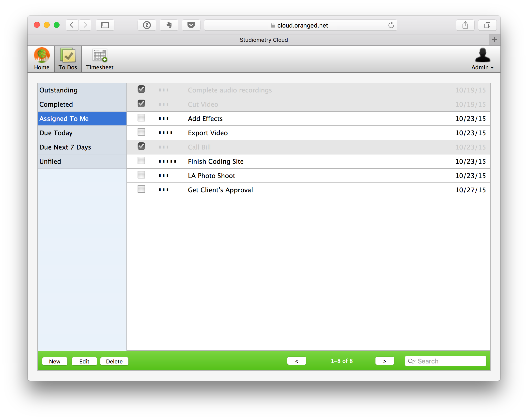Go forward using Safari forward arrow
528x420 pixels.
click(85, 25)
